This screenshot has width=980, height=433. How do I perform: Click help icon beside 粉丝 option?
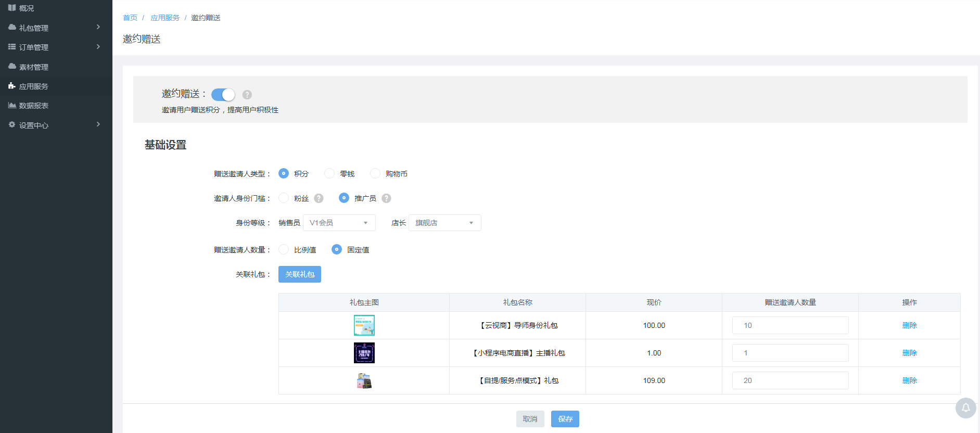click(x=319, y=198)
